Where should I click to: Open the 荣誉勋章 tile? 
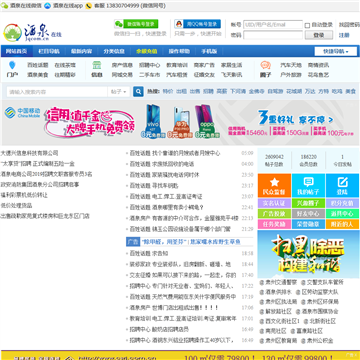coord(308,224)
